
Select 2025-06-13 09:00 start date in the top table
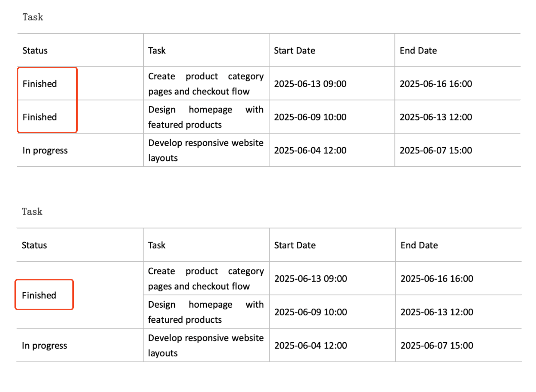tap(310, 84)
